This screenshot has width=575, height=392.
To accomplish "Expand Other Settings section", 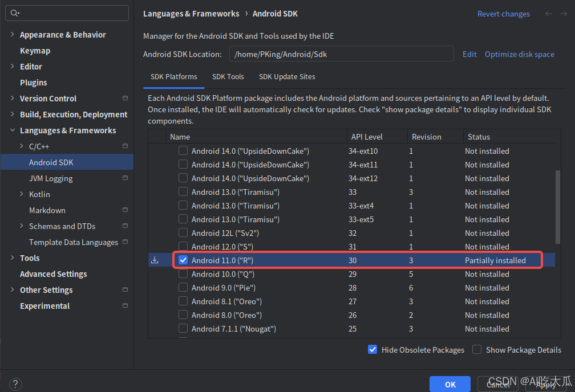I will point(13,289).
